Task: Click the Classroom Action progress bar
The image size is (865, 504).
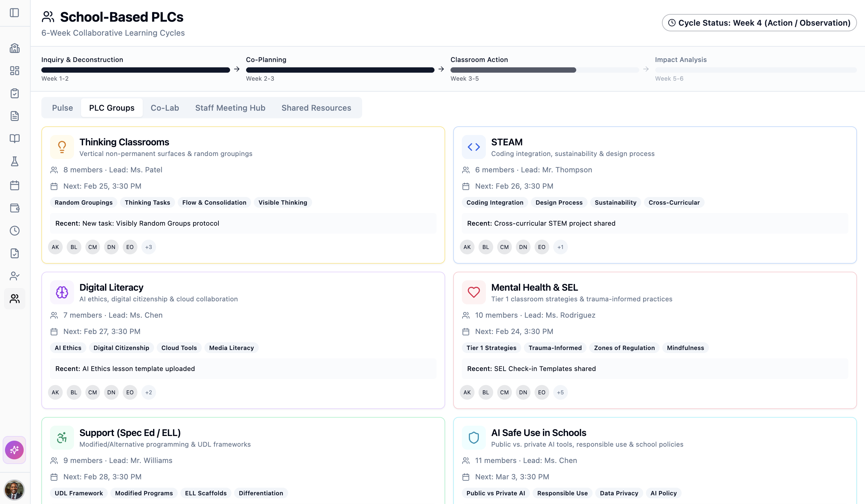Action: (544, 70)
